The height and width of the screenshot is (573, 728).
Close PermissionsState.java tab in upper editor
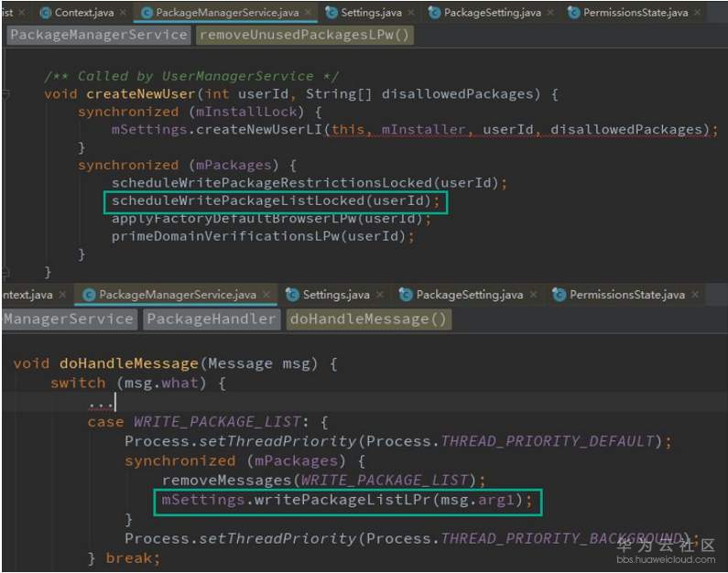(x=698, y=13)
